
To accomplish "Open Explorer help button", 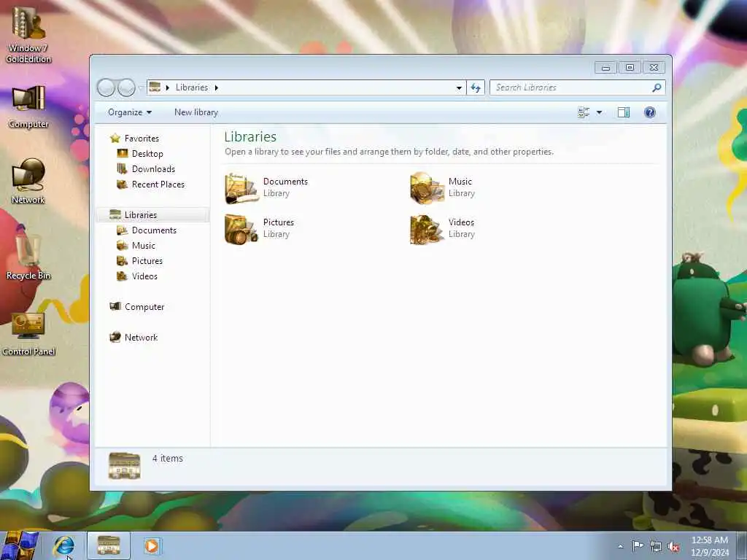I will (x=649, y=112).
